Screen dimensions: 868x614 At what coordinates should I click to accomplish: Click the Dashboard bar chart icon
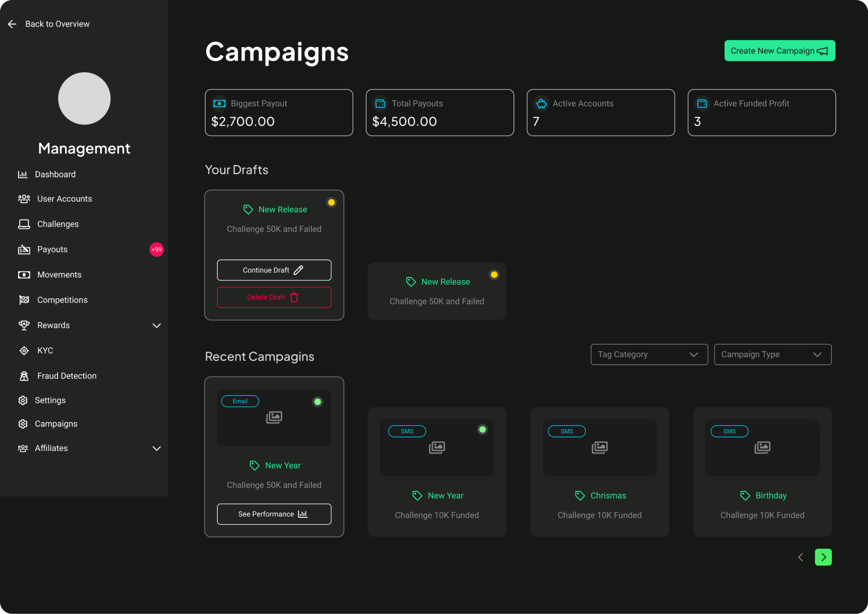[23, 174]
